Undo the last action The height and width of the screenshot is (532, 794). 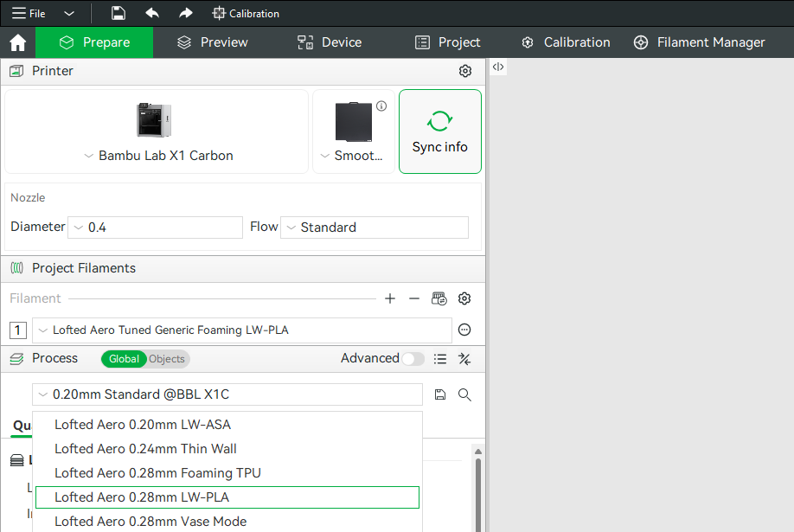coord(152,13)
